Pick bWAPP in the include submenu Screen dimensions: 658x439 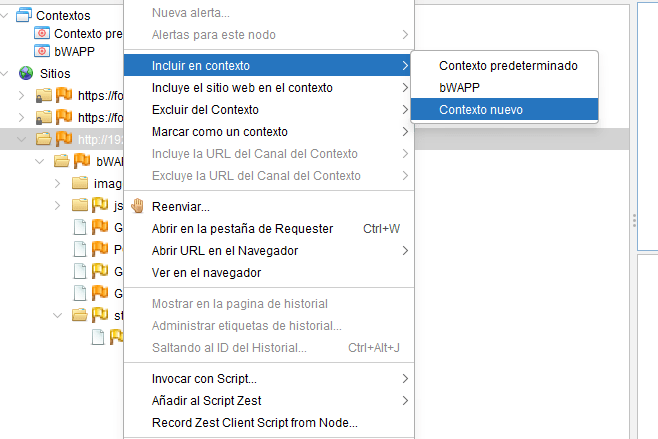coord(459,87)
